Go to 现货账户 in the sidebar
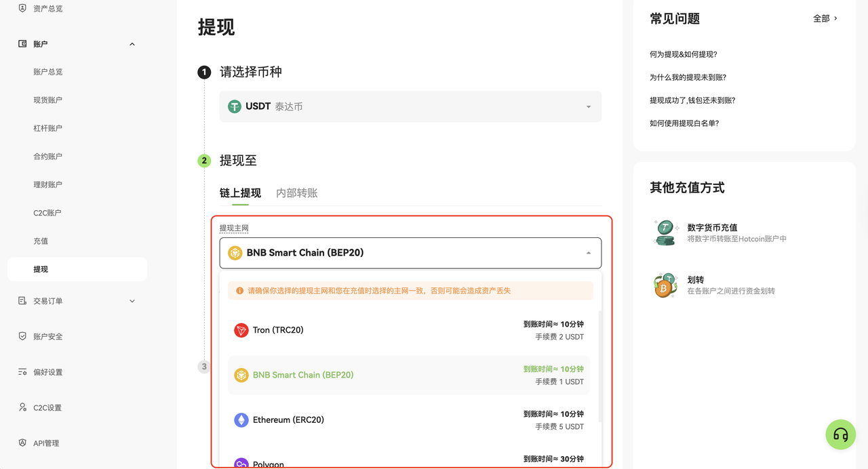Viewport: 868px width, 469px height. click(x=47, y=100)
